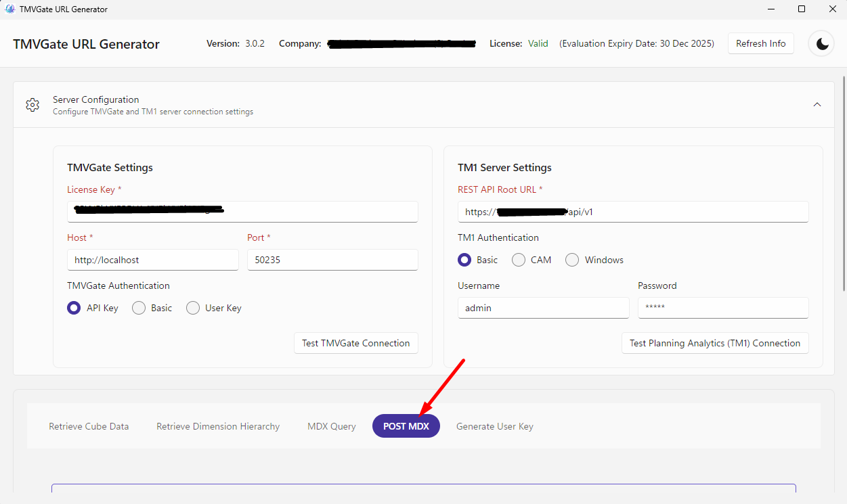The height and width of the screenshot is (504, 847).
Task: Select API Key authentication radio
Action: click(x=74, y=308)
